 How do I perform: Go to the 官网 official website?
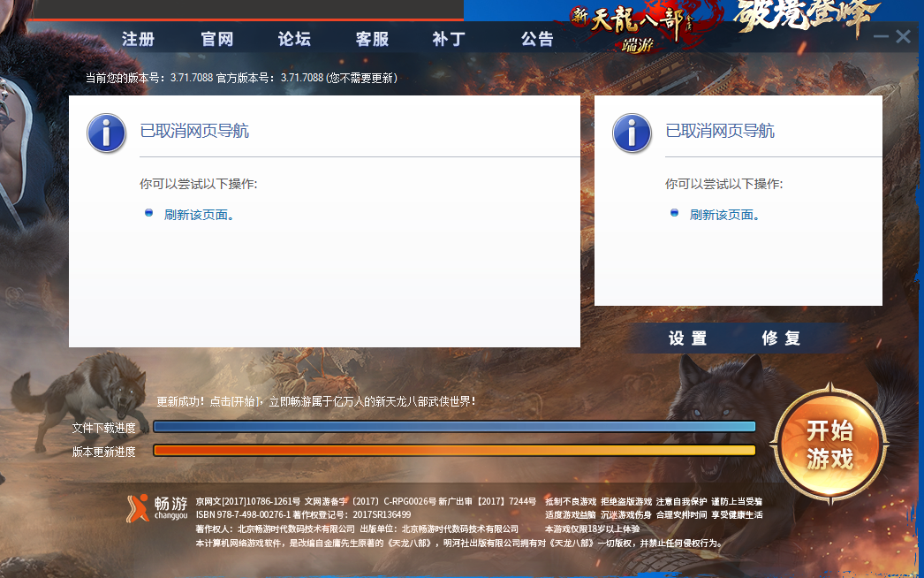pos(216,39)
